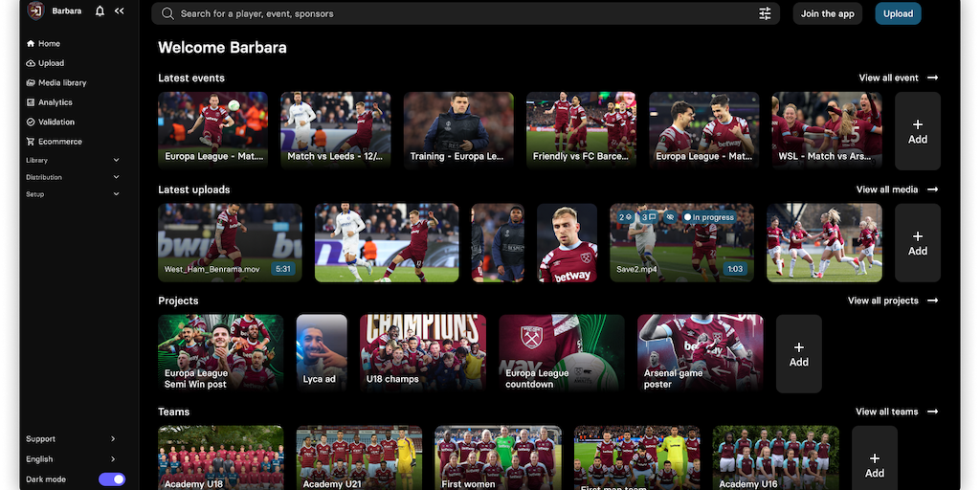Open Ecommerce in the sidebar
Image resolution: width=980 pixels, height=490 pixels.
click(60, 142)
